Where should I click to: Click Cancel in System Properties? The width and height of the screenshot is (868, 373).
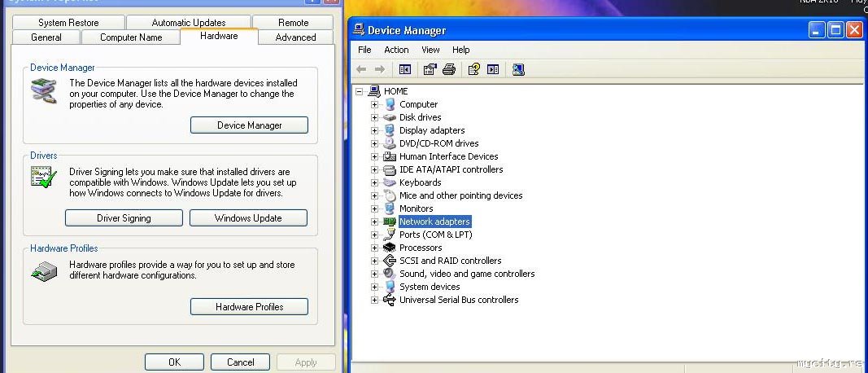(240, 362)
